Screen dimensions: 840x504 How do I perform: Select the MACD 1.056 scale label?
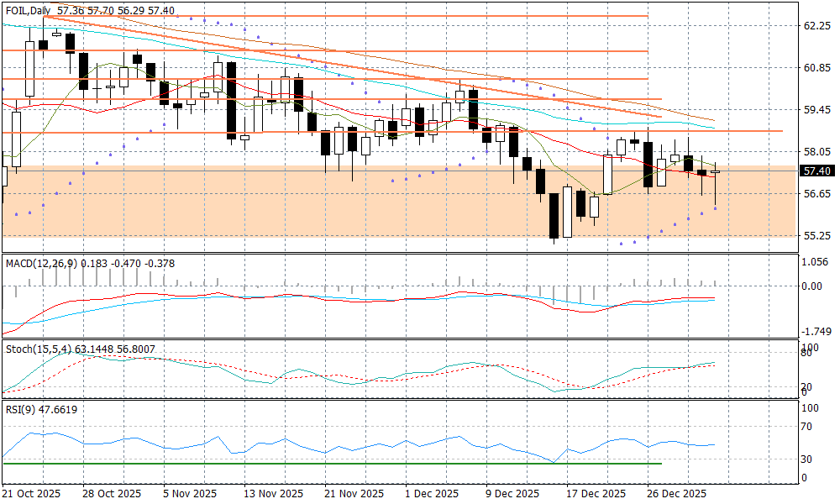click(x=816, y=261)
